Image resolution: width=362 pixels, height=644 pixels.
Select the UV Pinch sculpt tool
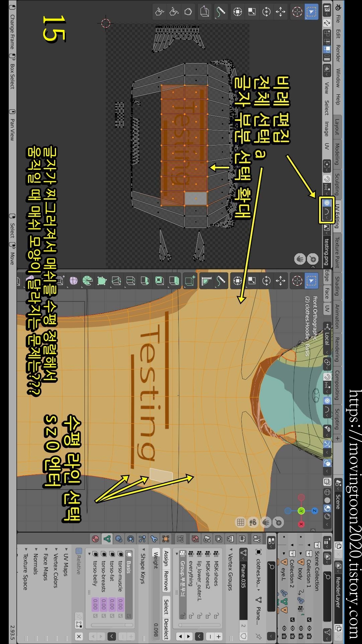pos(160,12)
